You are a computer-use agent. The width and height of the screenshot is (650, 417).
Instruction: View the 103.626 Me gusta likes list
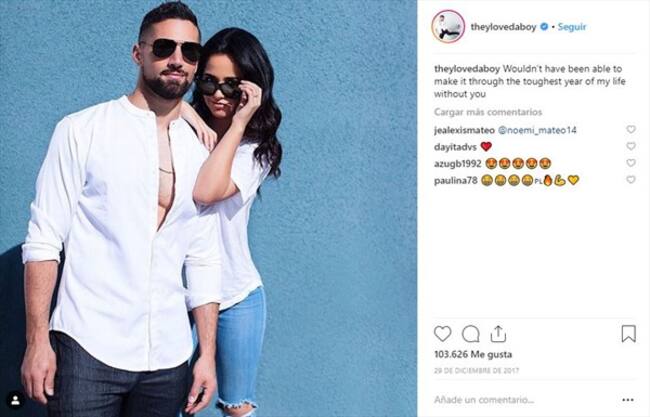click(473, 354)
